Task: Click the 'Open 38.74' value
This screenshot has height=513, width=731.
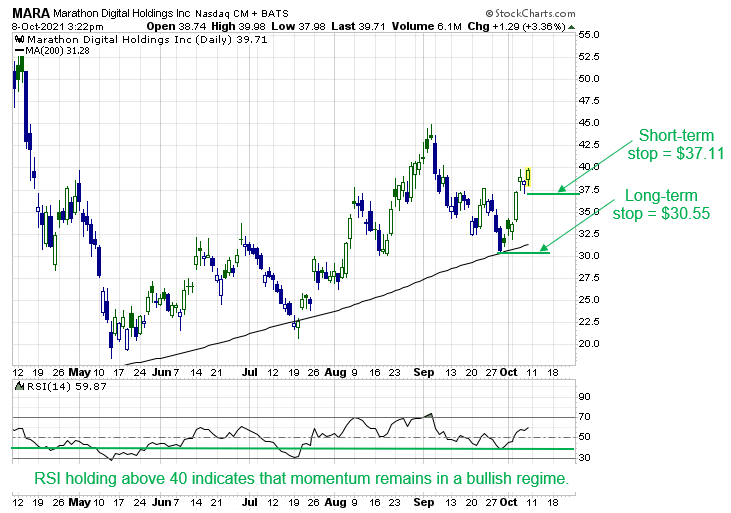Action: [176, 27]
